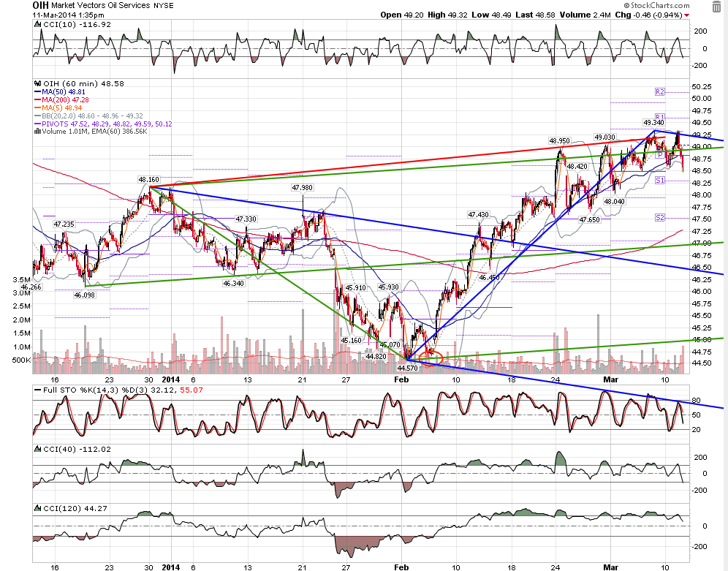Click the Volume 1.01M, EMA(60) legend text

pyautogui.click(x=95, y=132)
